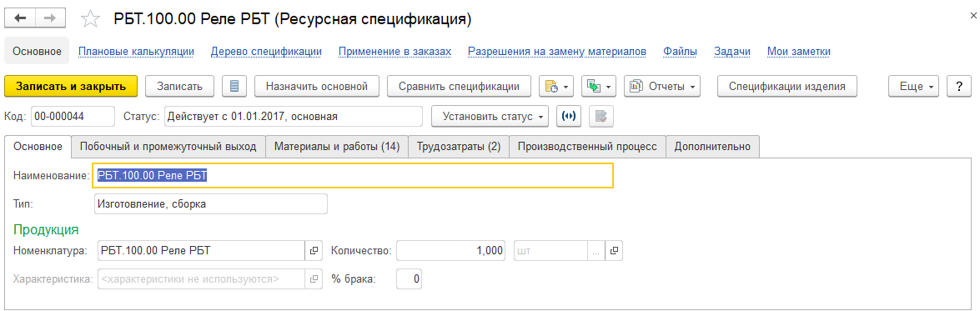Switch to the inner Основное tab
This screenshot has width=980, height=311.
coord(38,147)
